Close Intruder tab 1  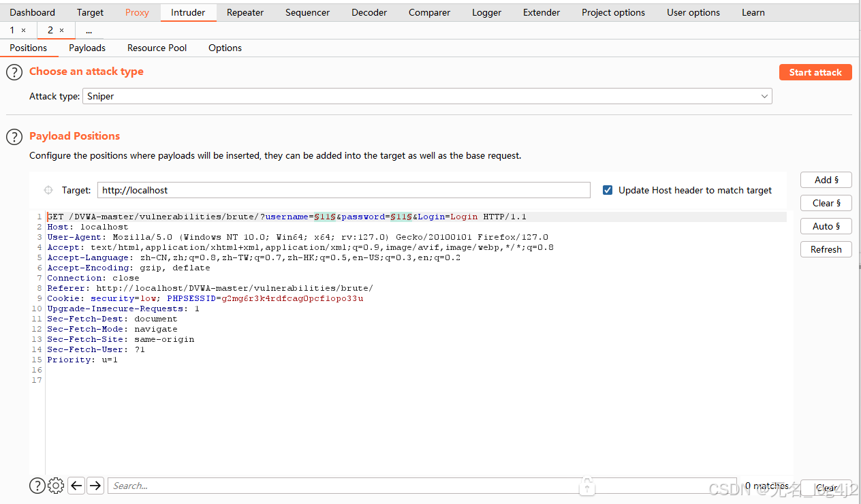(24, 31)
